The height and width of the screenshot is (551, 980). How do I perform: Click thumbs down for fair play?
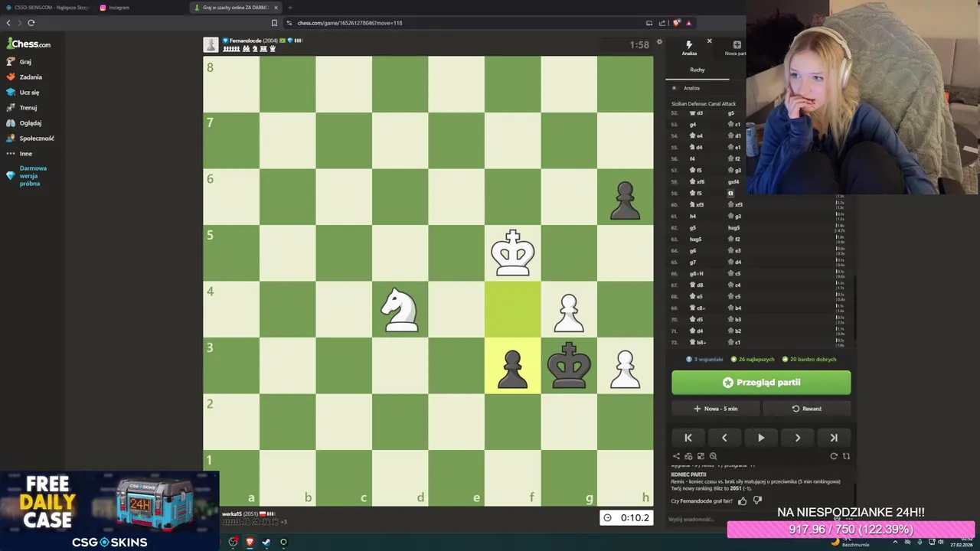pos(757,501)
